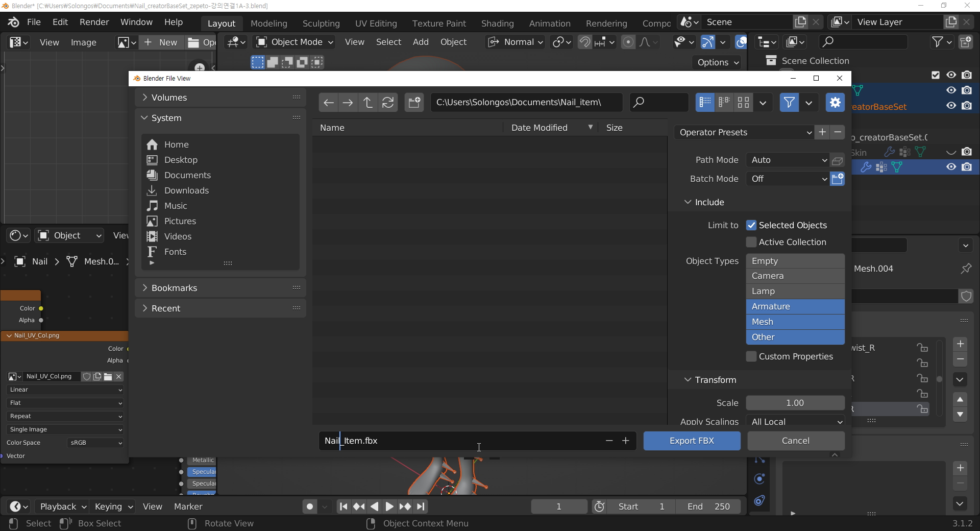Viewport: 980px width, 531px height.
Task: Open Apply Scalings dropdown
Action: (x=795, y=422)
